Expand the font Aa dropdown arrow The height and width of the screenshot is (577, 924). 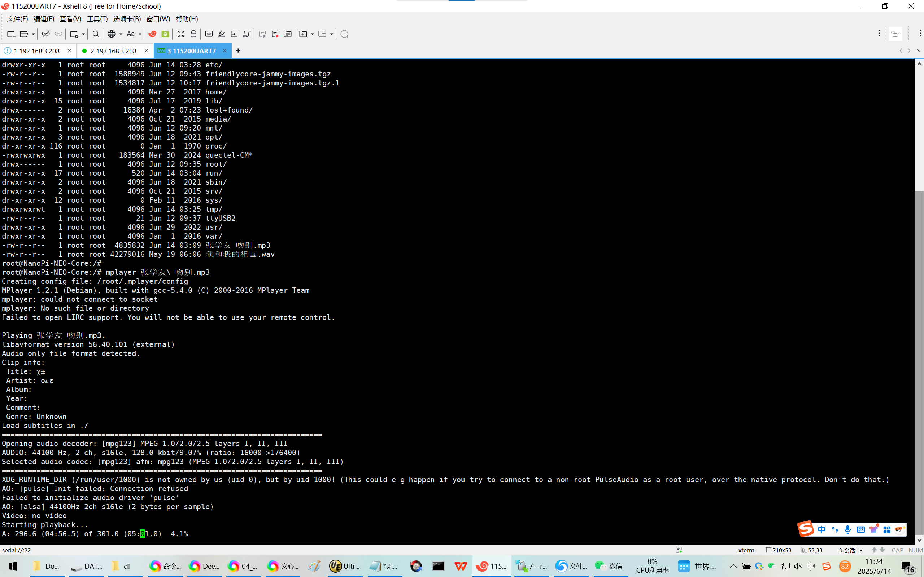(x=140, y=34)
